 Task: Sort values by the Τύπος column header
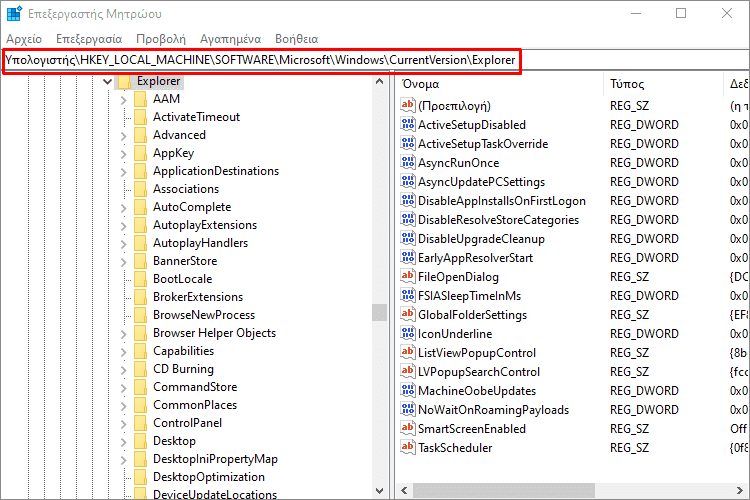pos(663,84)
